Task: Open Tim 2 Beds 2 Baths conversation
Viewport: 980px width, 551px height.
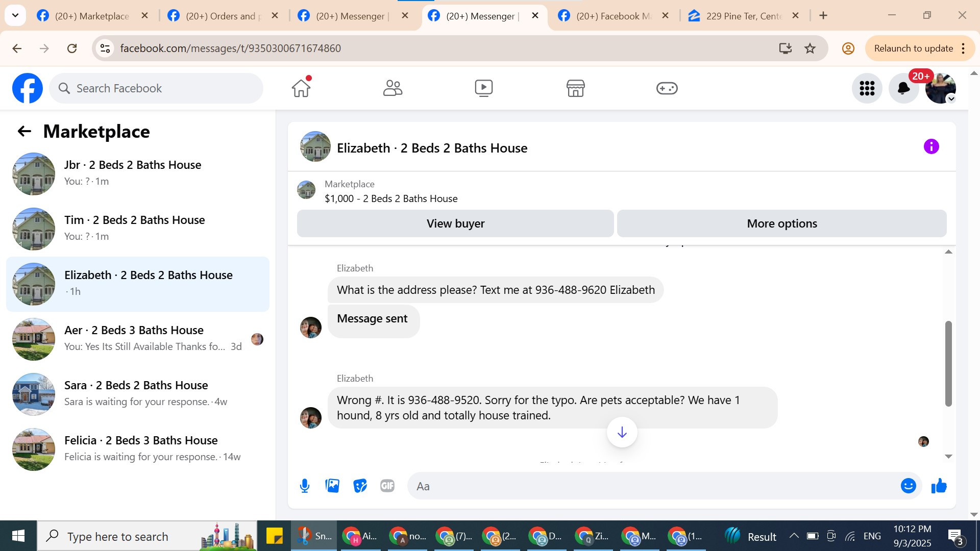Action: click(138, 229)
